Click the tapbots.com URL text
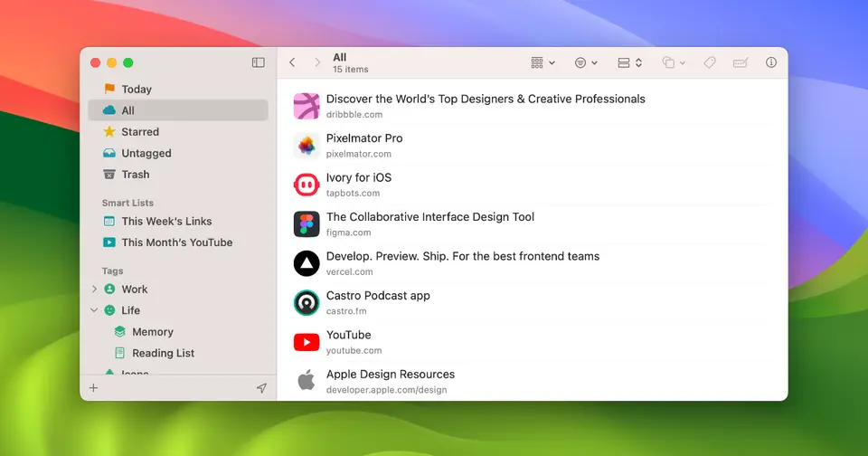This screenshot has width=868, height=456. tap(354, 194)
